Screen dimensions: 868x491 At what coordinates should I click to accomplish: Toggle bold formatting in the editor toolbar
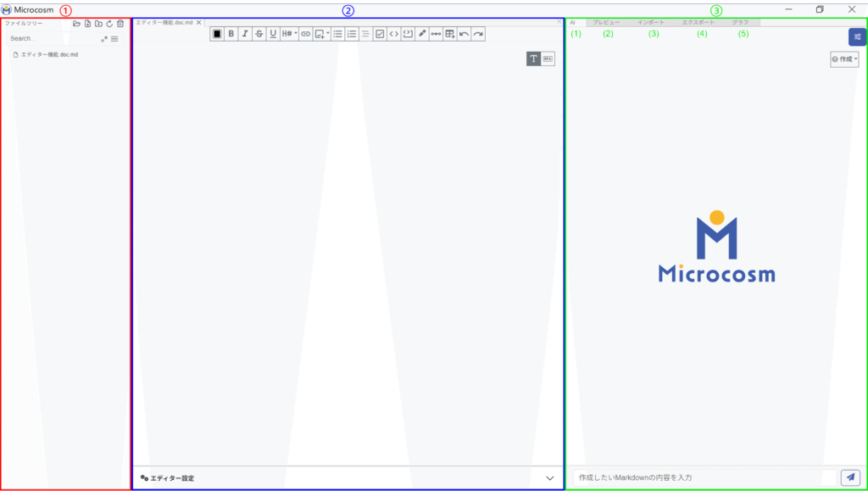[231, 34]
